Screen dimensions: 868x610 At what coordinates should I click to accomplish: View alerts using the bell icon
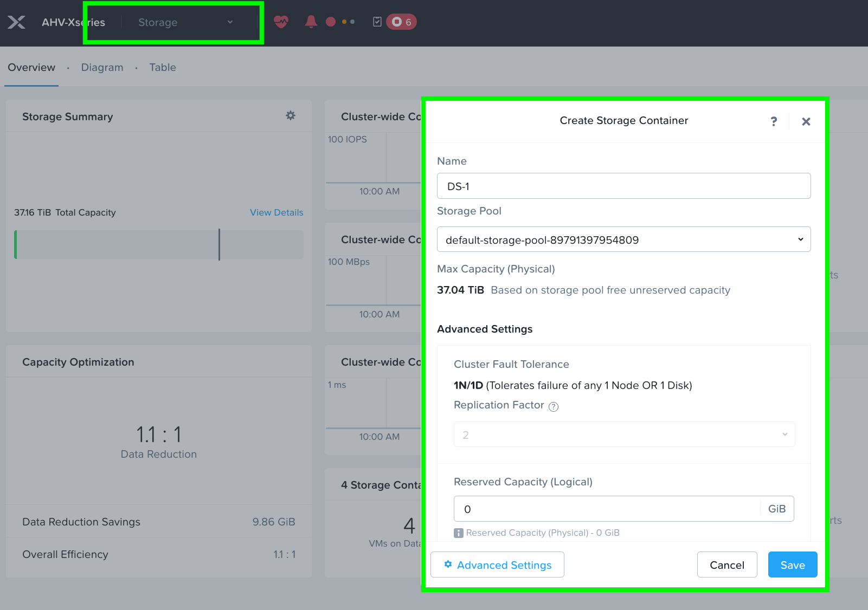(311, 22)
